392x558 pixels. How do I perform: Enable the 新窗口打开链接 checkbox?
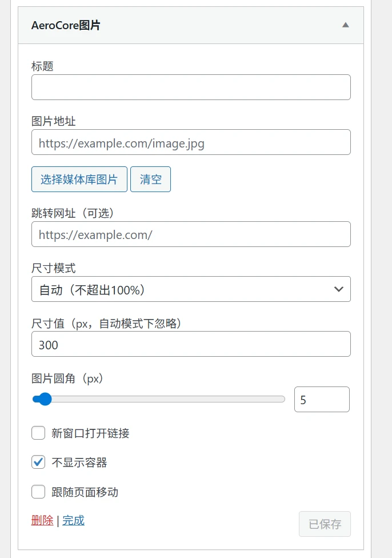pos(38,433)
